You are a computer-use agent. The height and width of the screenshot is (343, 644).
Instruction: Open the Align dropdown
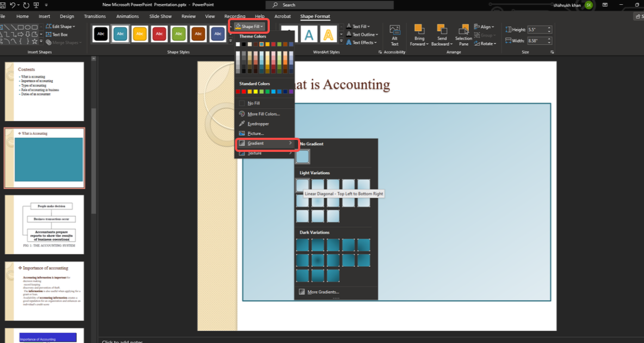pos(486,27)
